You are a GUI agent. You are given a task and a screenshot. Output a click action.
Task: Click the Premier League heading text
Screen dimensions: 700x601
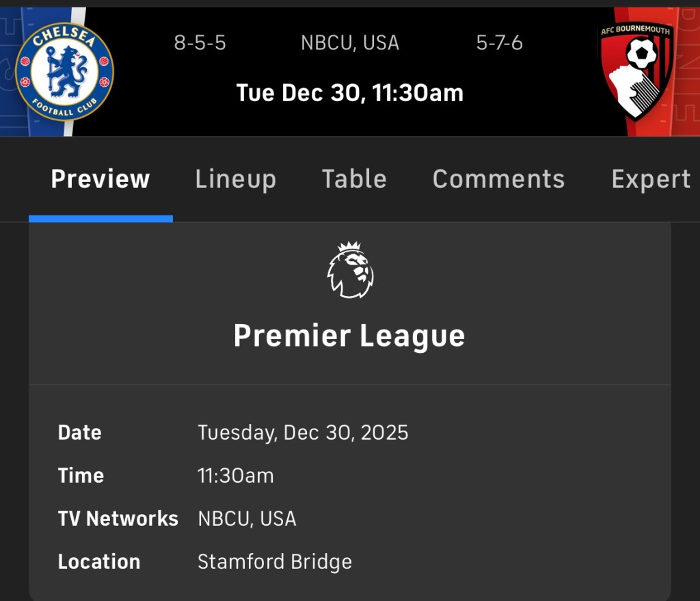[x=349, y=336]
